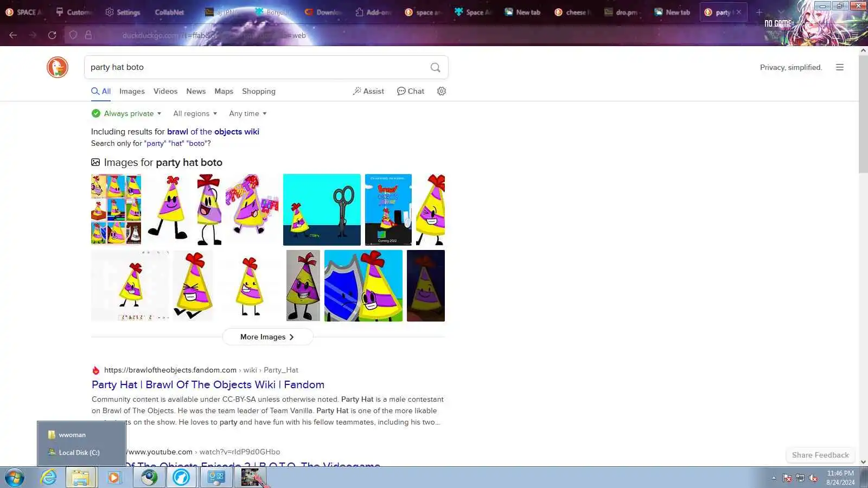Switch to the Videos search tab

(x=165, y=91)
